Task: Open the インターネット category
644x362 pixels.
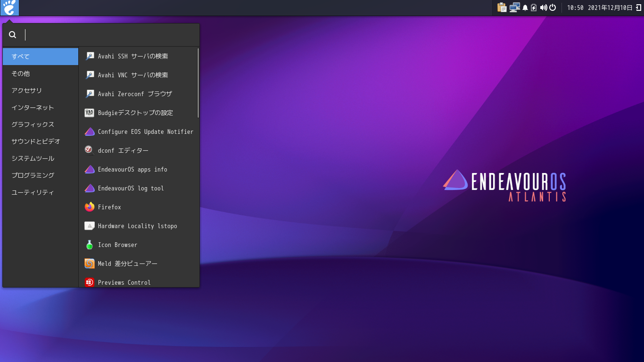Action: pos(41,107)
